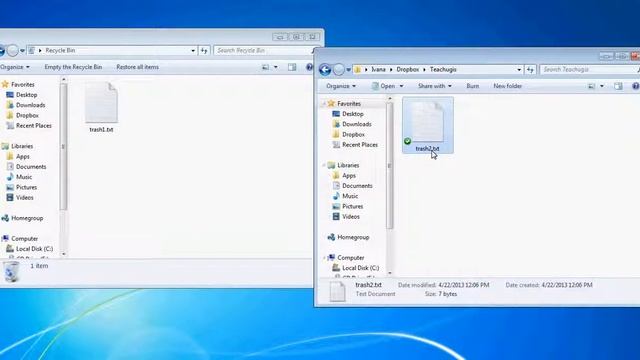Click Search Recycle Bin input field
The height and width of the screenshot is (360, 640).
262,51
